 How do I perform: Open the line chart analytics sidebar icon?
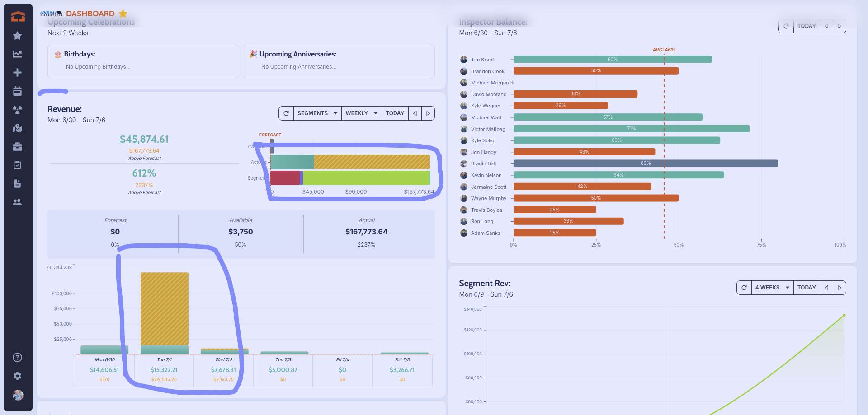[17, 54]
